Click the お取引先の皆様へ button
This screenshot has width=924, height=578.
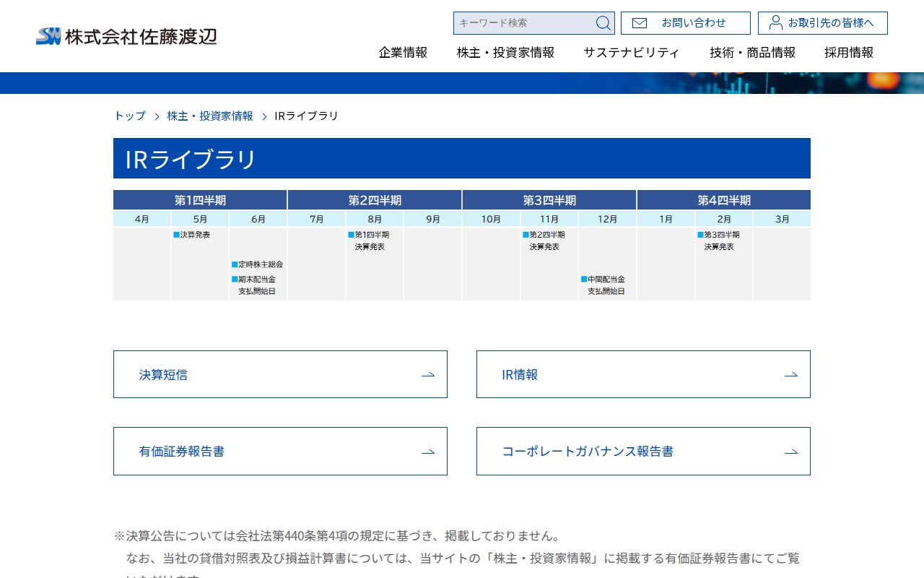coord(823,23)
